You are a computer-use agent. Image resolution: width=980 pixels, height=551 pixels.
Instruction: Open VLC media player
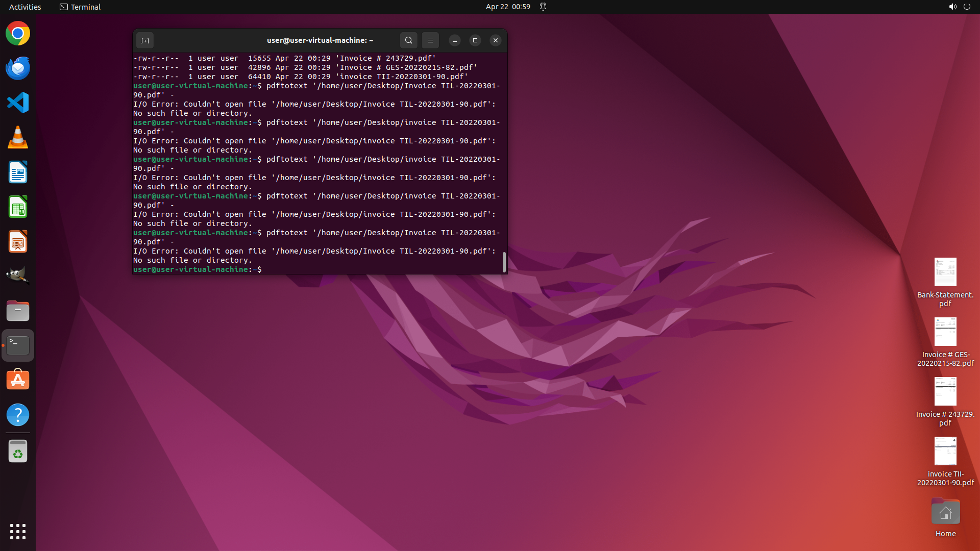(18, 138)
